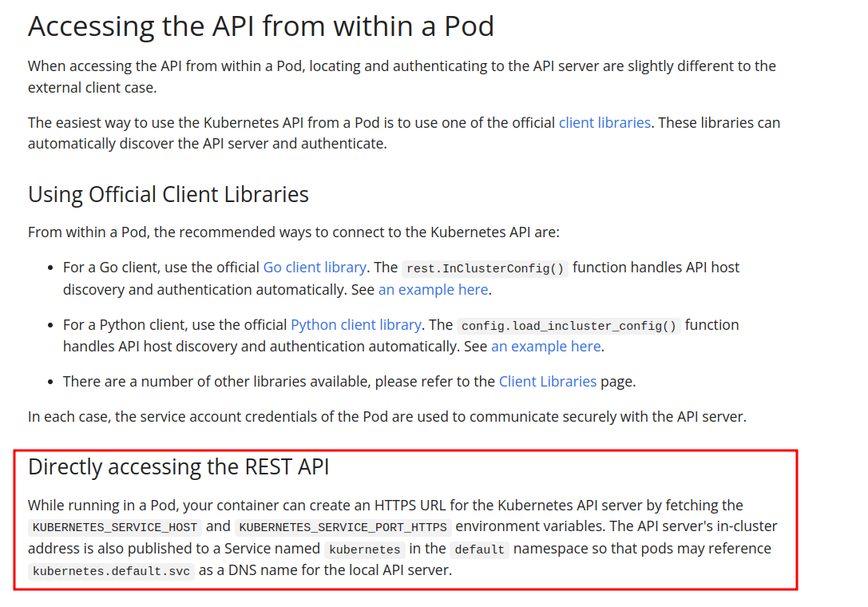868x607 pixels.
Task: Click the sentence starting 'In each case, the service'
Action: click(x=386, y=416)
